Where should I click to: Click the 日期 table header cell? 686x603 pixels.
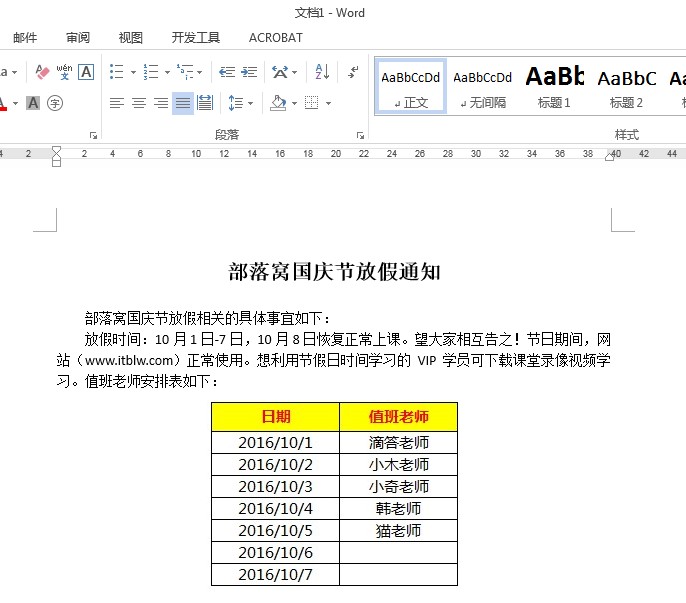[276, 417]
